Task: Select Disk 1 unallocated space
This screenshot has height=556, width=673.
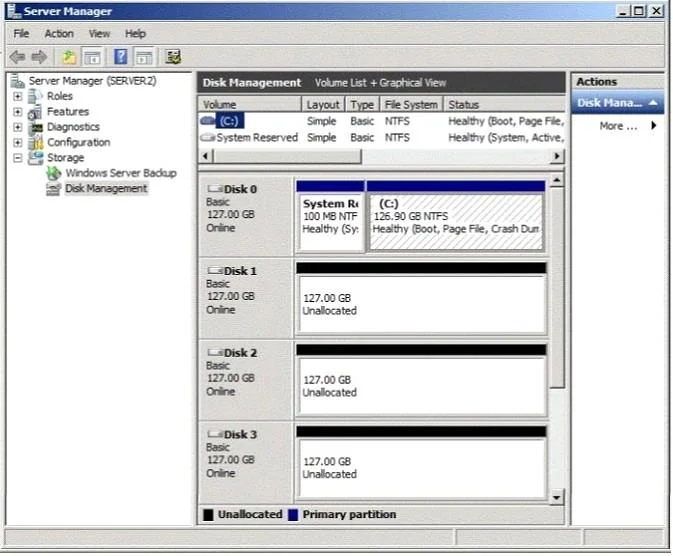Action: [421, 298]
